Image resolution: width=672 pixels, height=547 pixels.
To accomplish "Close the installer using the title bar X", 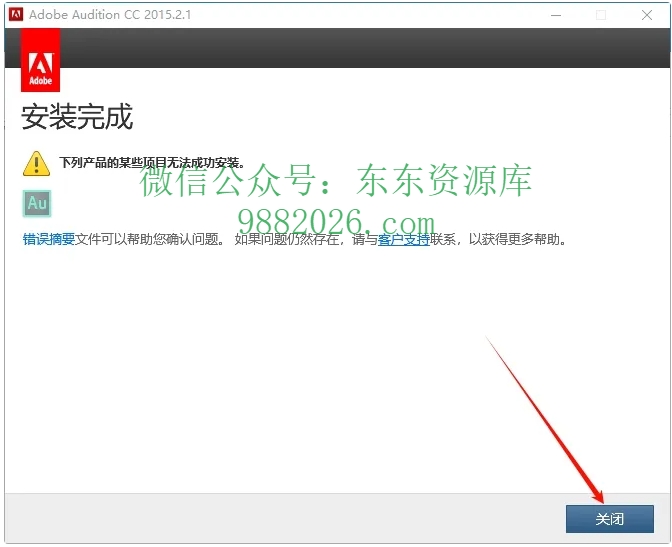I will [648, 15].
